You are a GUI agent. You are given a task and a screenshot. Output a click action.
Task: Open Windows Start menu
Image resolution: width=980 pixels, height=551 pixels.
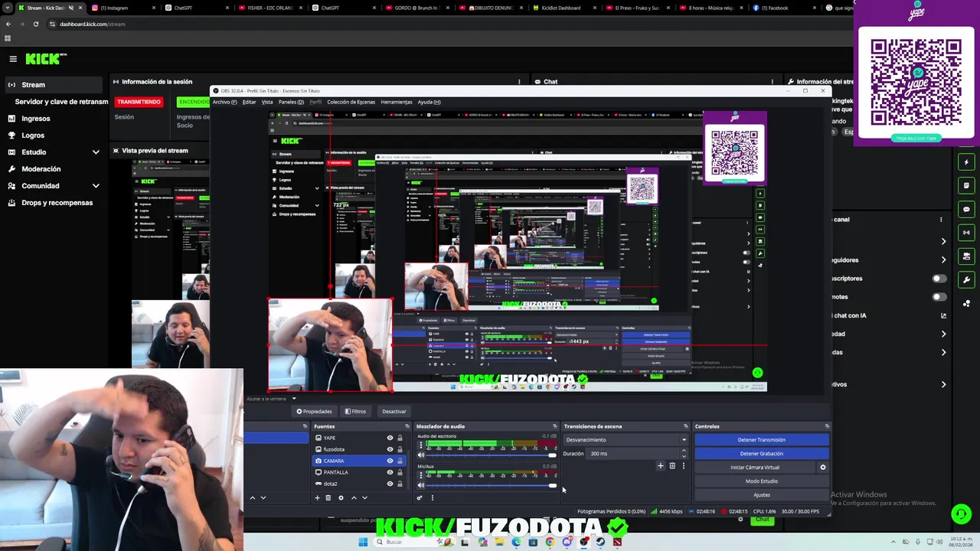tap(363, 542)
